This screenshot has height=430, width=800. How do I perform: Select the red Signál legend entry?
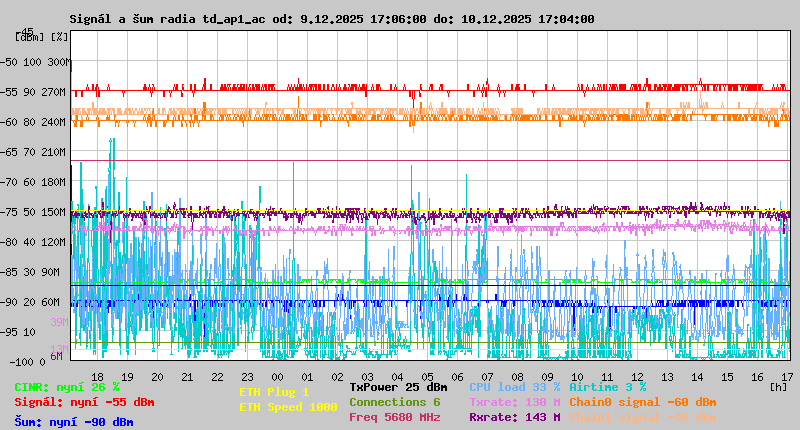(x=84, y=403)
